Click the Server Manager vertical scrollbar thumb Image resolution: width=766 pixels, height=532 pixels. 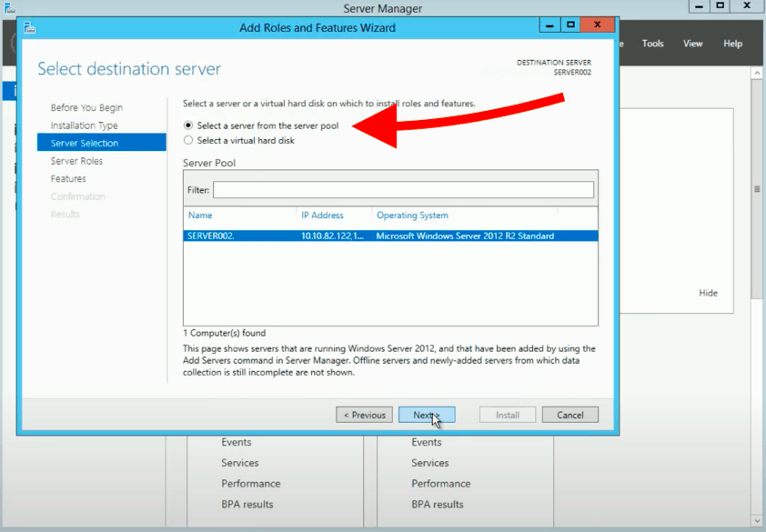coord(757,189)
